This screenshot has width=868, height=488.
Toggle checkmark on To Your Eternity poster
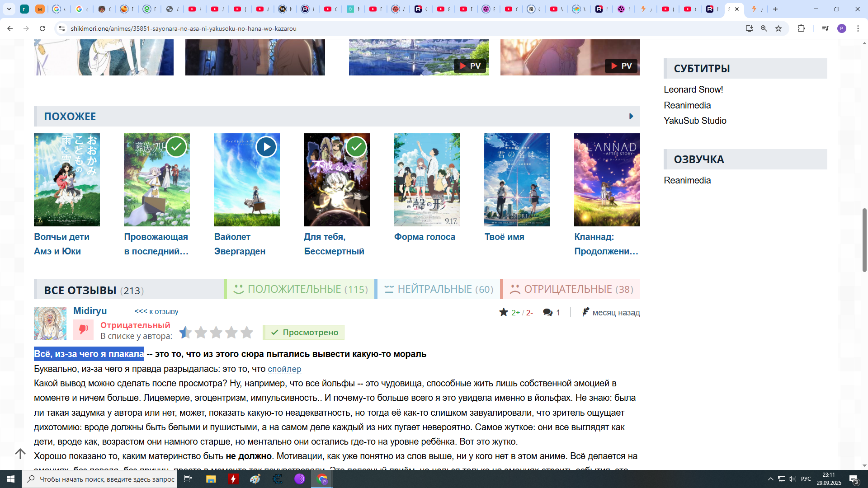356,147
